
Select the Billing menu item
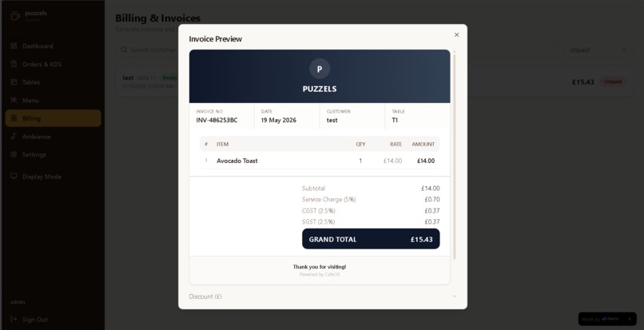[53, 118]
